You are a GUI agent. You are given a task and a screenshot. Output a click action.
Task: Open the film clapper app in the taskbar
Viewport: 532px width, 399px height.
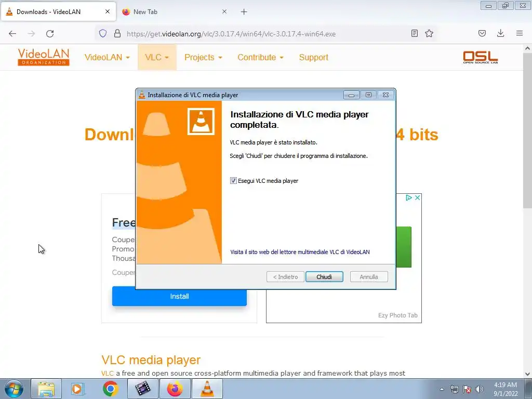pyautogui.click(x=143, y=389)
